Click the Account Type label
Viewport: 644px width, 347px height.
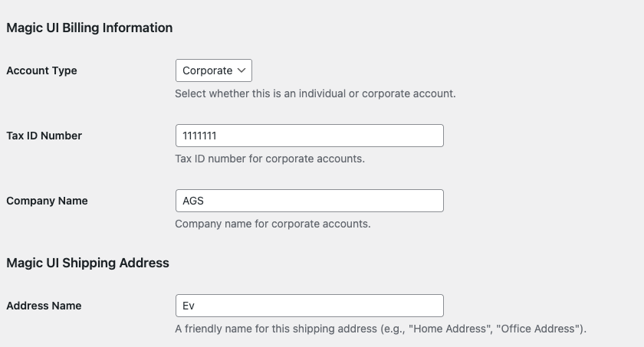pos(41,70)
